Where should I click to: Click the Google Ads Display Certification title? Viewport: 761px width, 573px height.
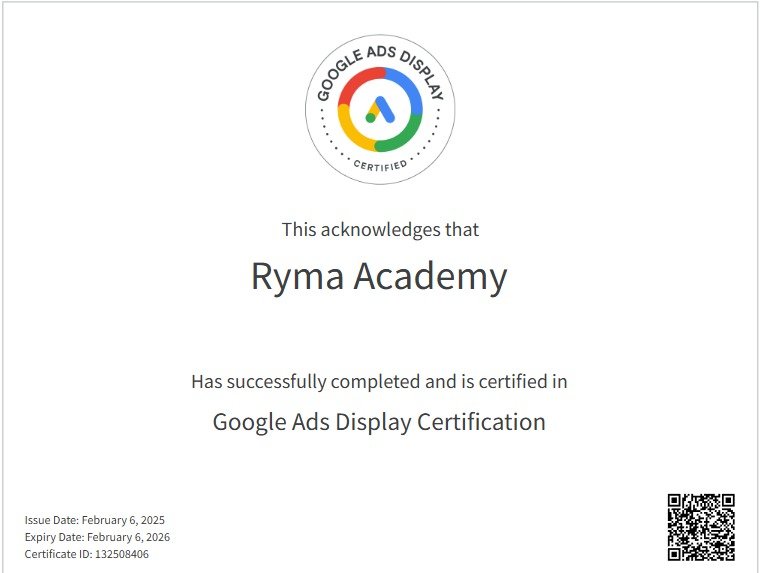(x=379, y=421)
